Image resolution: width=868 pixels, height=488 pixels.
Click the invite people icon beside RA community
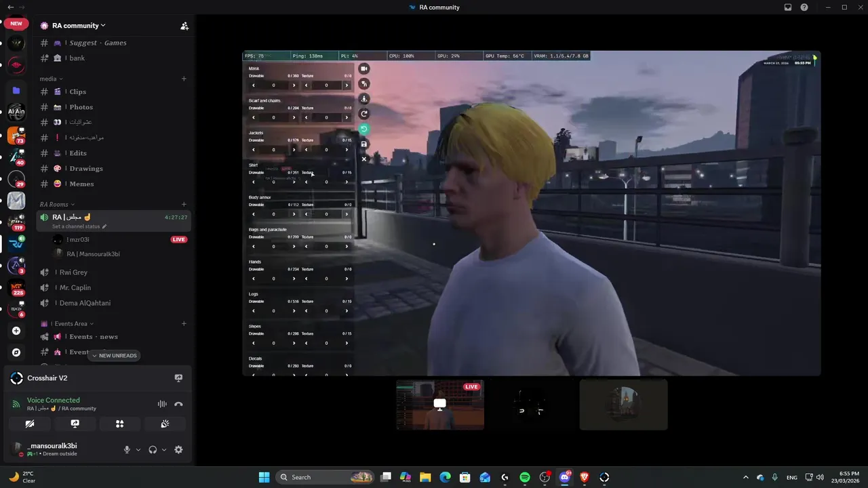tap(184, 26)
